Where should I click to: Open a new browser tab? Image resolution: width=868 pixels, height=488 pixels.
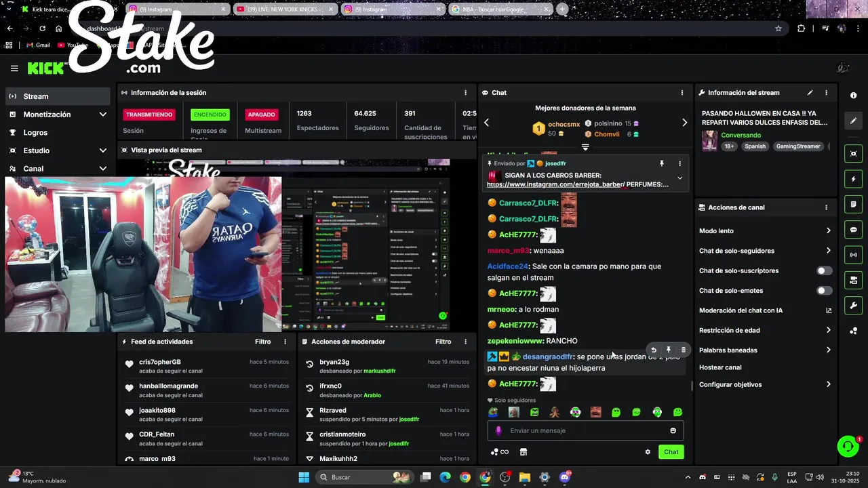(x=562, y=9)
